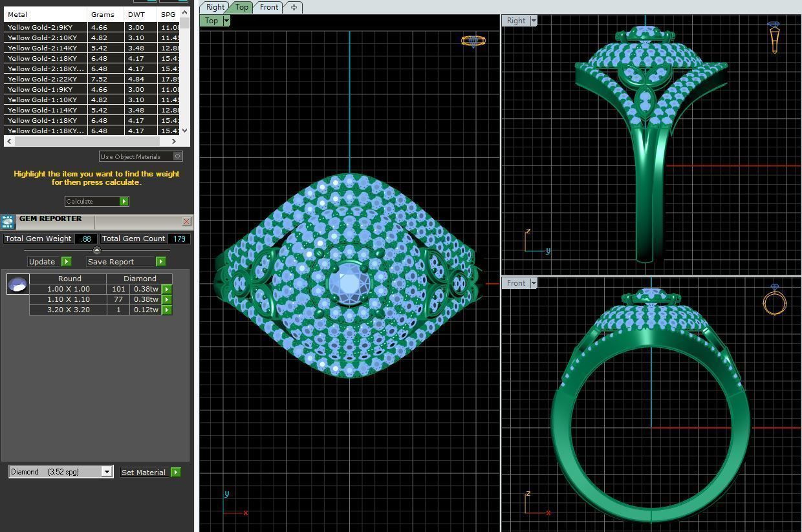The height and width of the screenshot is (532, 802).
Task: Open the Top viewport dropdown arrow
Action: (x=226, y=21)
